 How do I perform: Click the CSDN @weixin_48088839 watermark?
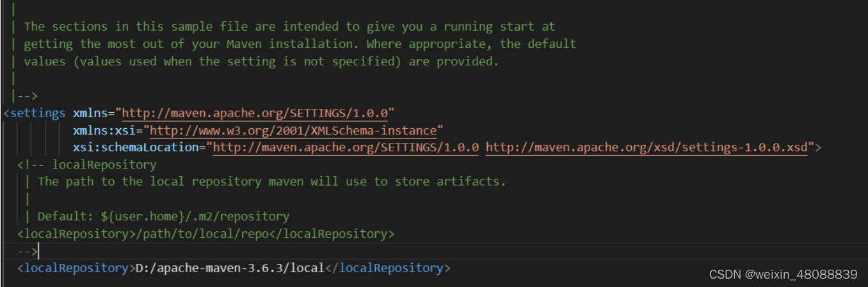tap(792, 274)
